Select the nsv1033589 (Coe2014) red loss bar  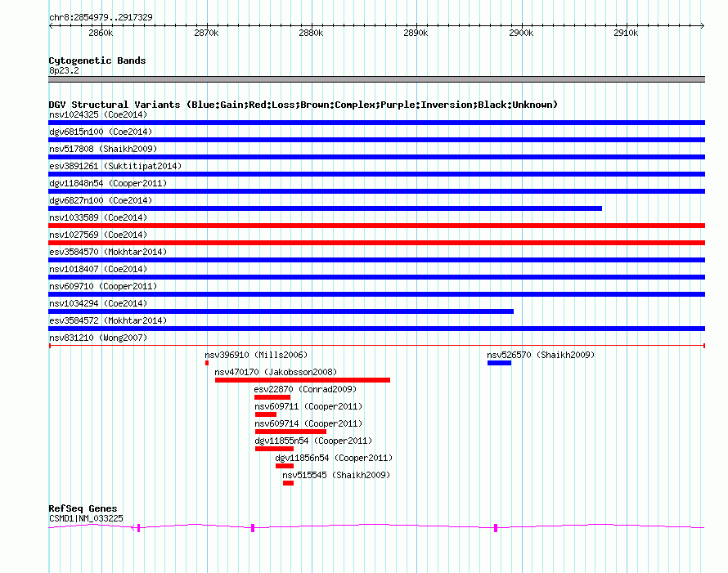click(376, 226)
